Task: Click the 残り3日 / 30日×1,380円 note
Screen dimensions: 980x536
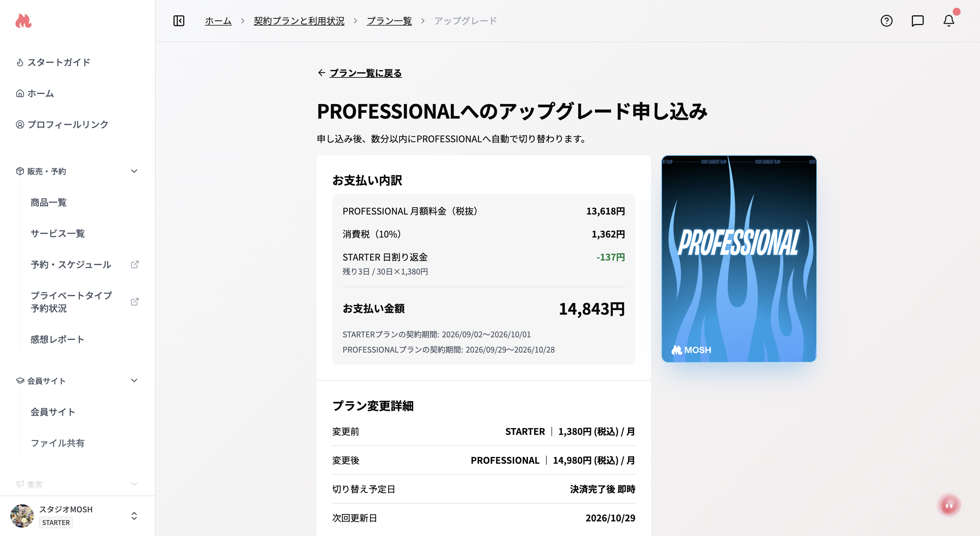Action: pos(385,272)
